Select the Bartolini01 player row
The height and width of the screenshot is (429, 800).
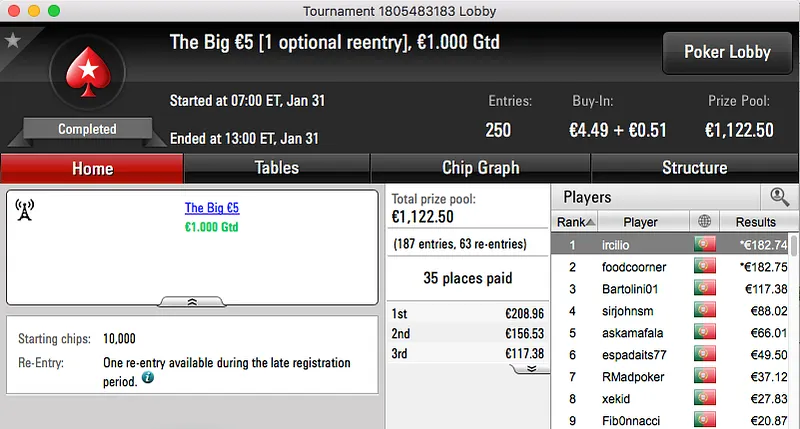coord(633,289)
